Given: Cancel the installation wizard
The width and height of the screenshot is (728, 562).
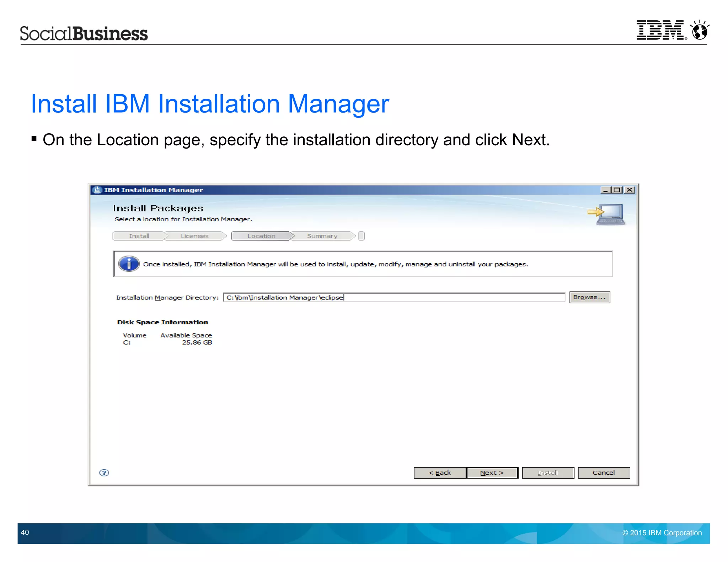Looking at the screenshot, I should click(604, 473).
